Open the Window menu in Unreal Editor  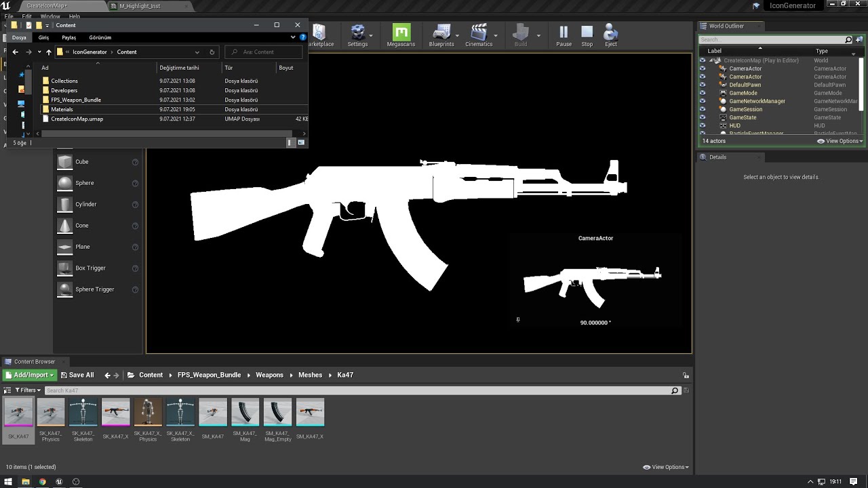click(x=50, y=16)
